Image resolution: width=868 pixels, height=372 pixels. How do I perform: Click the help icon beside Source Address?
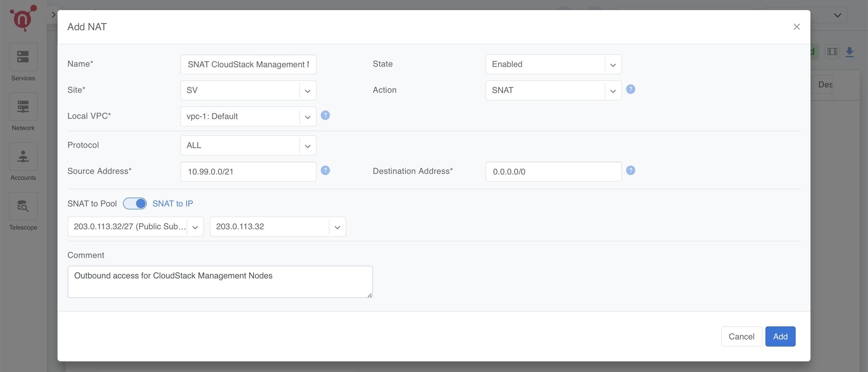325,170
